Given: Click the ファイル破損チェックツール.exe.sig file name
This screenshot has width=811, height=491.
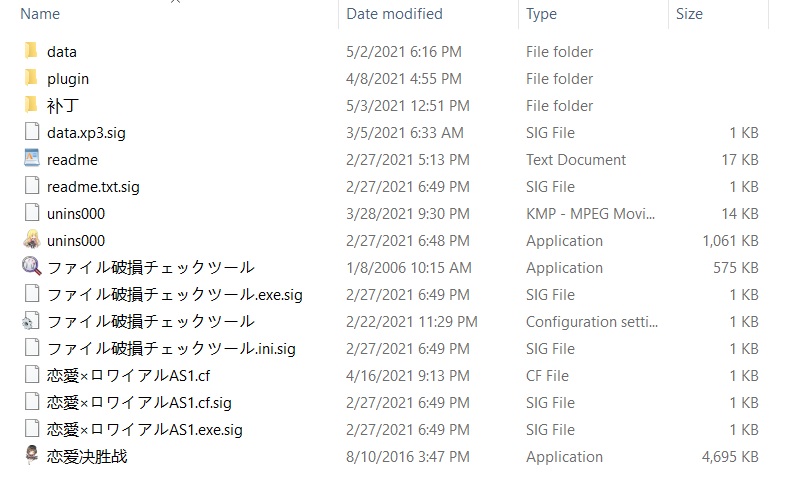Looking at the screenshot, I should point(174,294).
